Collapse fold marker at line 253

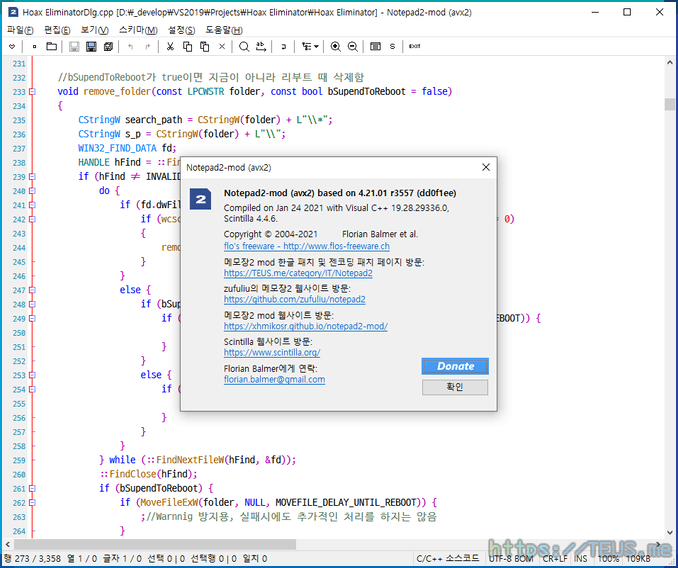pos(32,375)
